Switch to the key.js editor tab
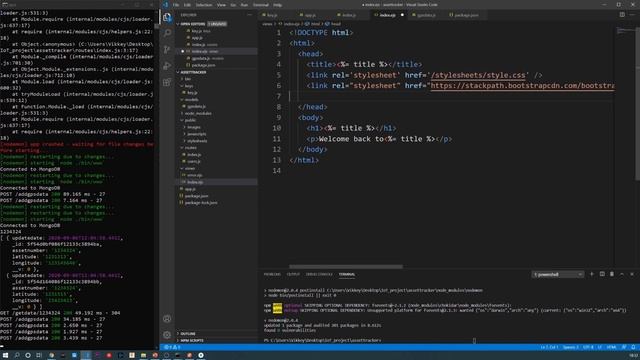This screenshot has width=640, height=360. pos(272,15)
